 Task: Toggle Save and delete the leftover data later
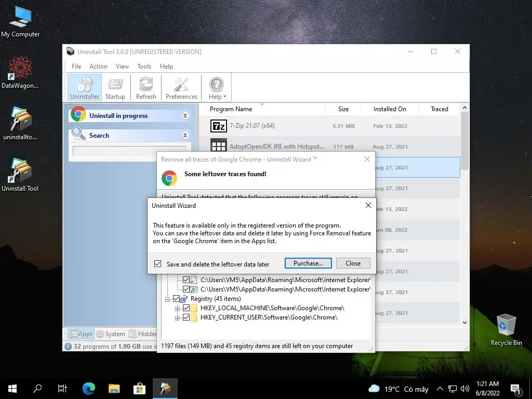coord(158,263)
